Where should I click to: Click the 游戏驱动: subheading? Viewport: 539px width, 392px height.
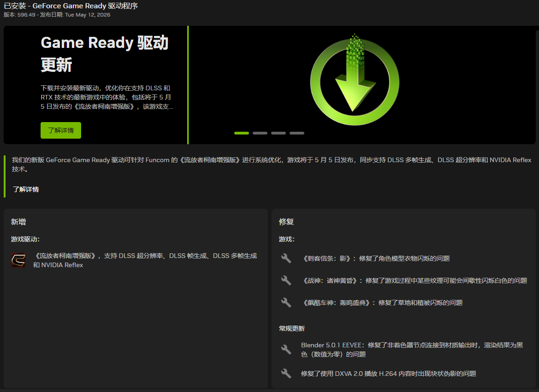(x=25, y=239)
